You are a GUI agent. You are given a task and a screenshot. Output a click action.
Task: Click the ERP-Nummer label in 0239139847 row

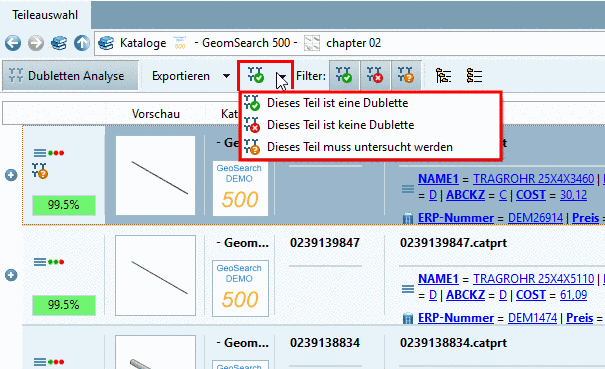(456, 318)
